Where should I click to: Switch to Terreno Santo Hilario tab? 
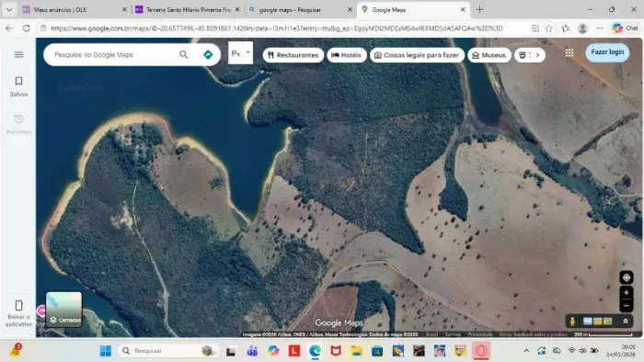[x=187, y=9]
